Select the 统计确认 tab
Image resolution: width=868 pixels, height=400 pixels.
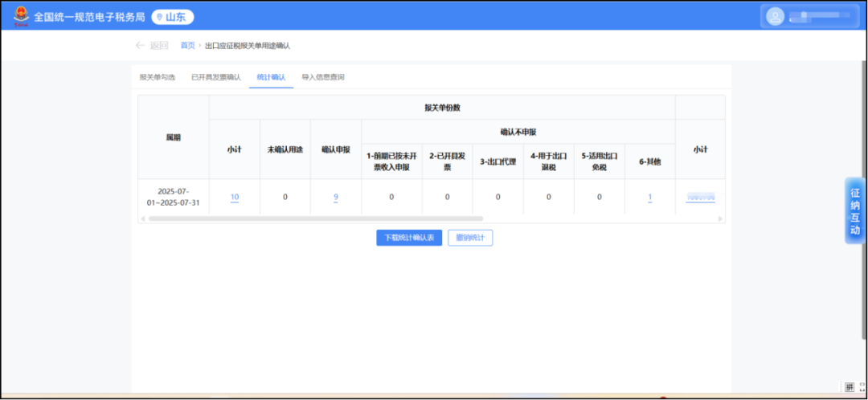[272, 77]
